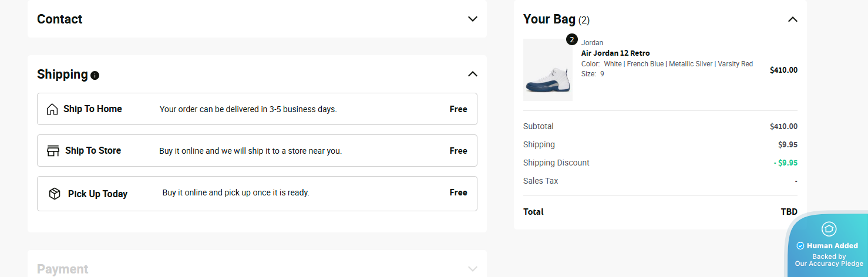Select the Pick Up Today option
The image size is (868, 277).
point(257,194)
